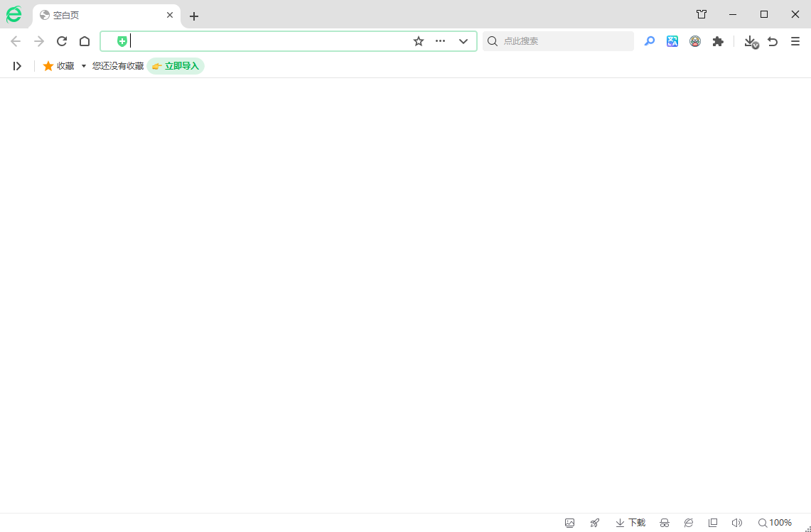Click the 立即导入 import bookmarks button
811x532 pixels.
pyautogui.click(x=176, y=65)
